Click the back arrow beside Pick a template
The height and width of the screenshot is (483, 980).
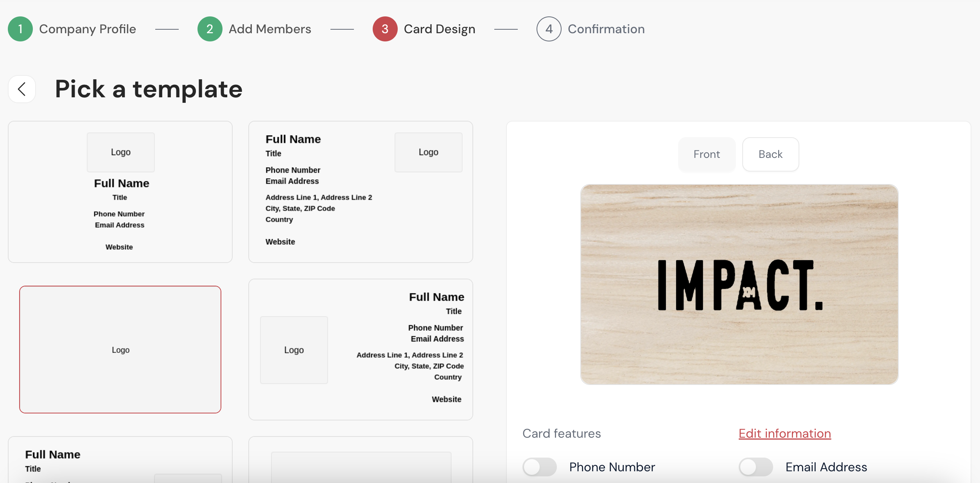(22, 89)
